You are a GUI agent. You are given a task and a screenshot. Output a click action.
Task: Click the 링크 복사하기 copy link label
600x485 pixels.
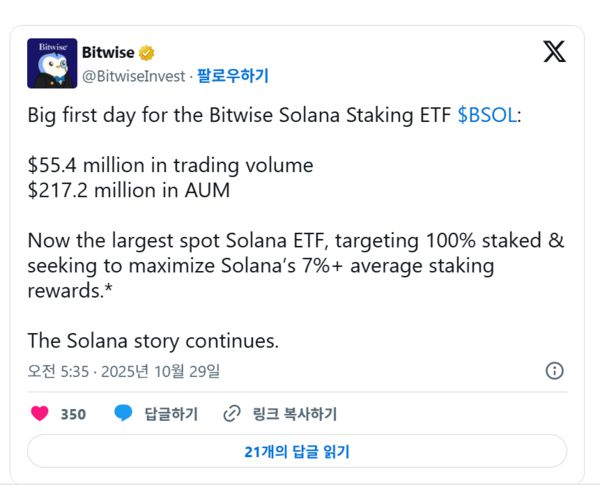point(295,414)
